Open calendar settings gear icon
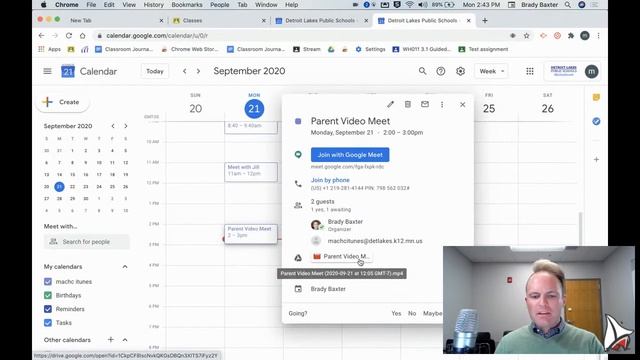The width and height of the screenshot is (640, 360). 460,71
